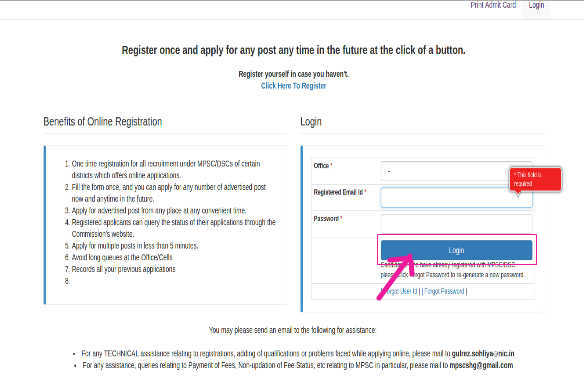Click the Login section heading
The image size is (584, 386).
coord(311,122)
